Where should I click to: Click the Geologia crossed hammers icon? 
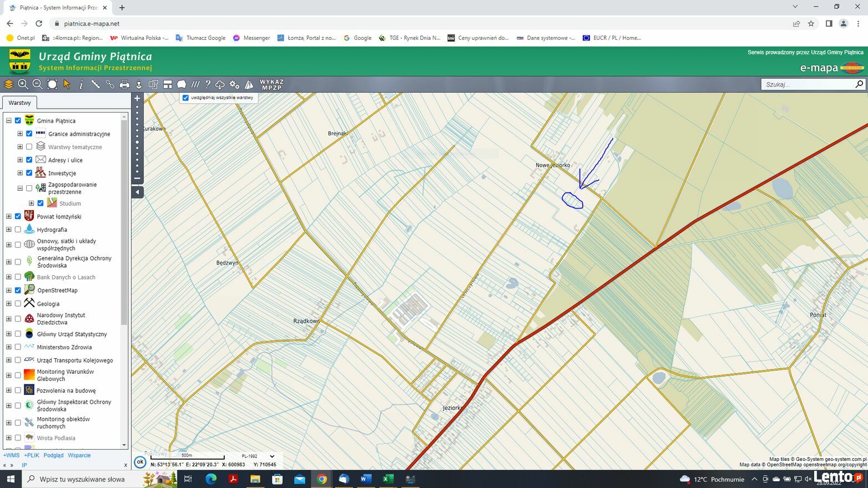(x=29, y=303)
